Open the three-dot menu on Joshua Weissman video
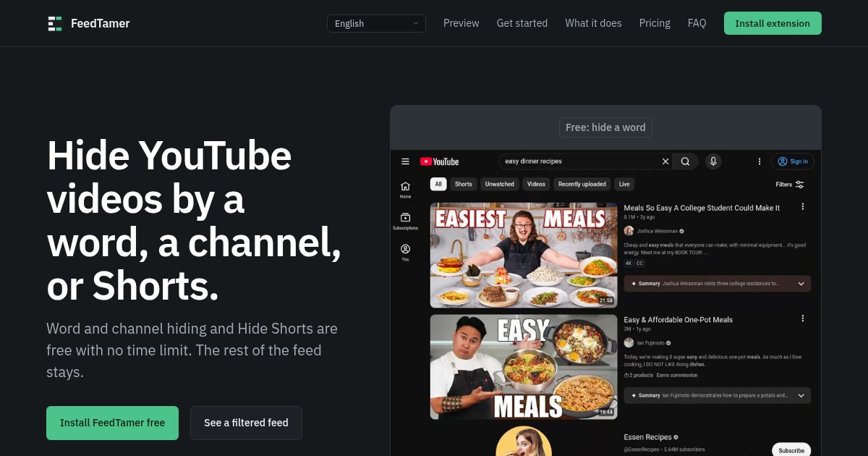The image size is (868, 456). point(802,207)
